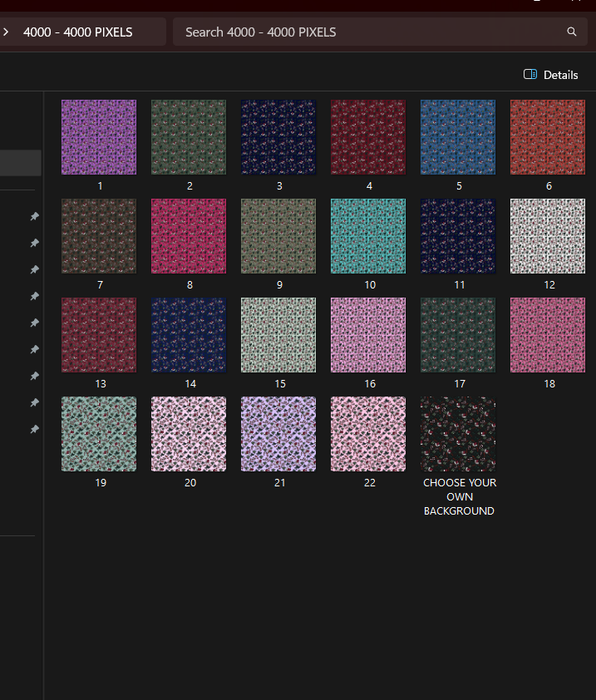596x700 pixels.
Task: Click file name label "12"
Action: 549,285
